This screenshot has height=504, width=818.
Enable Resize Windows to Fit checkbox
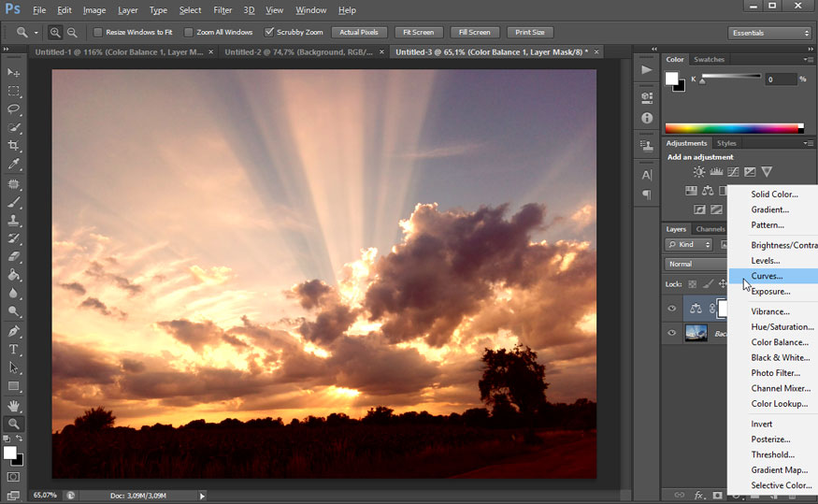[x=98, y=33]
